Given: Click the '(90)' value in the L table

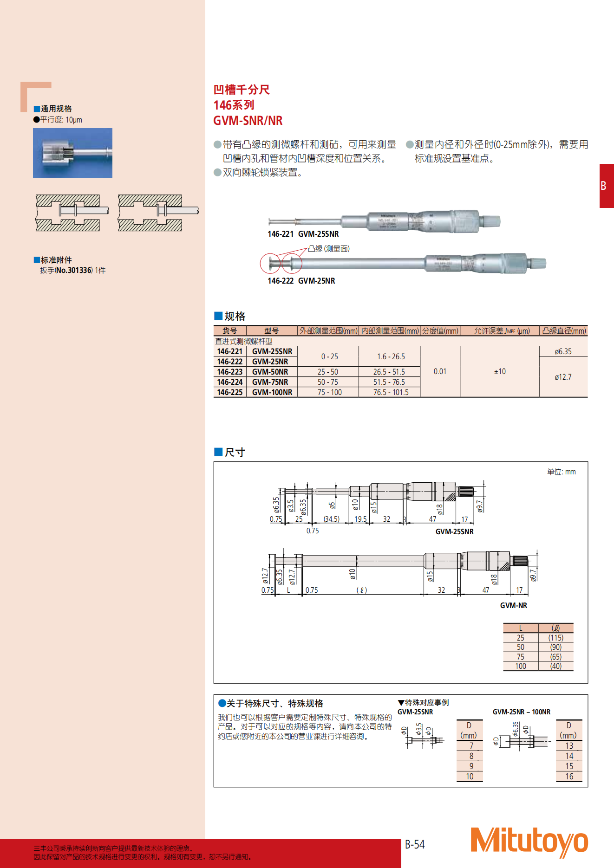Looking at the screenshot, I should pyautogui.click(x=556, y=647).
